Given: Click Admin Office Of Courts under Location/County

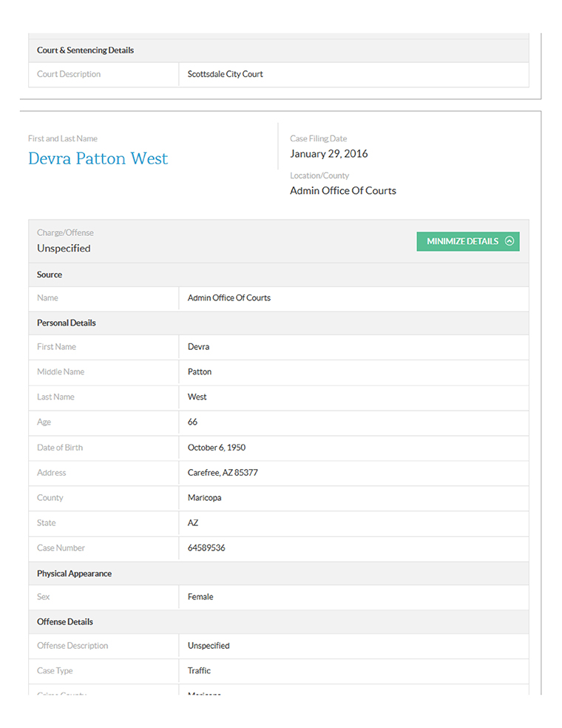Looking at the screenshot, I should pyautogui.click(x=342, y=191).
